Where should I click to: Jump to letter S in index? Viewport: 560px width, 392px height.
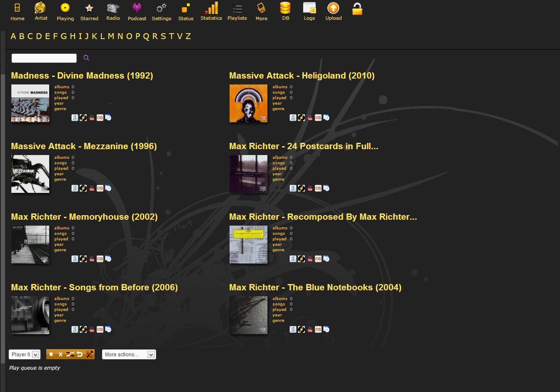[x=163, y=36]
